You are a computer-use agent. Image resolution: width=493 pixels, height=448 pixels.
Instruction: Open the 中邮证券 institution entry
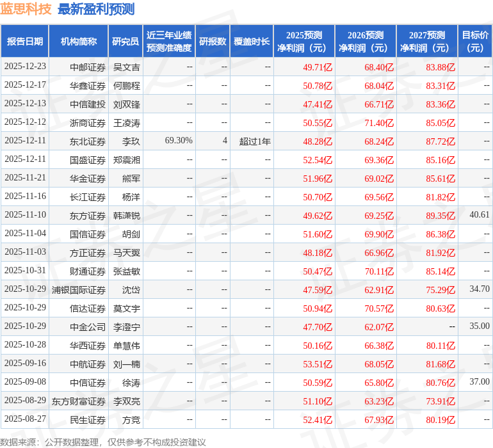[x=88, y=67]
